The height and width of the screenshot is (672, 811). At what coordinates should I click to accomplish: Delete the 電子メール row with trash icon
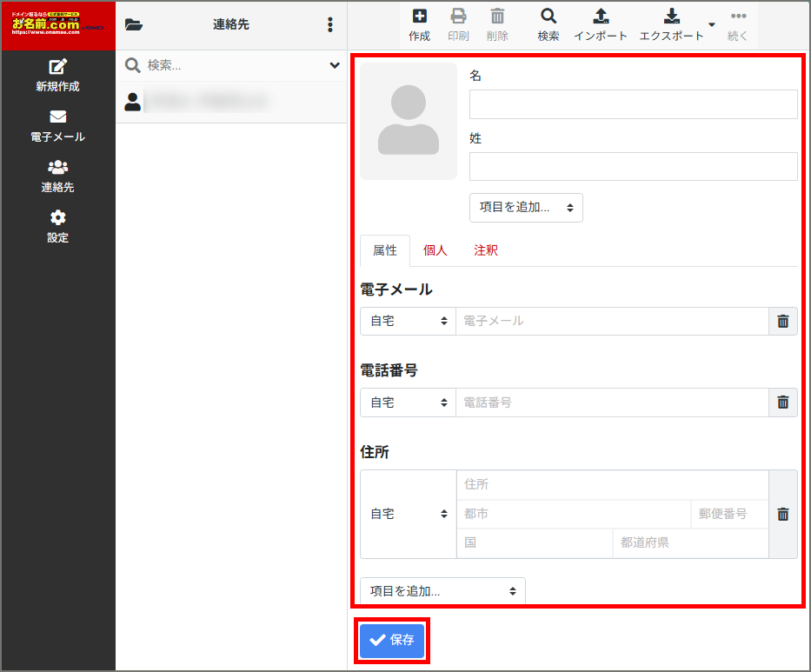(x=783, y=322)
